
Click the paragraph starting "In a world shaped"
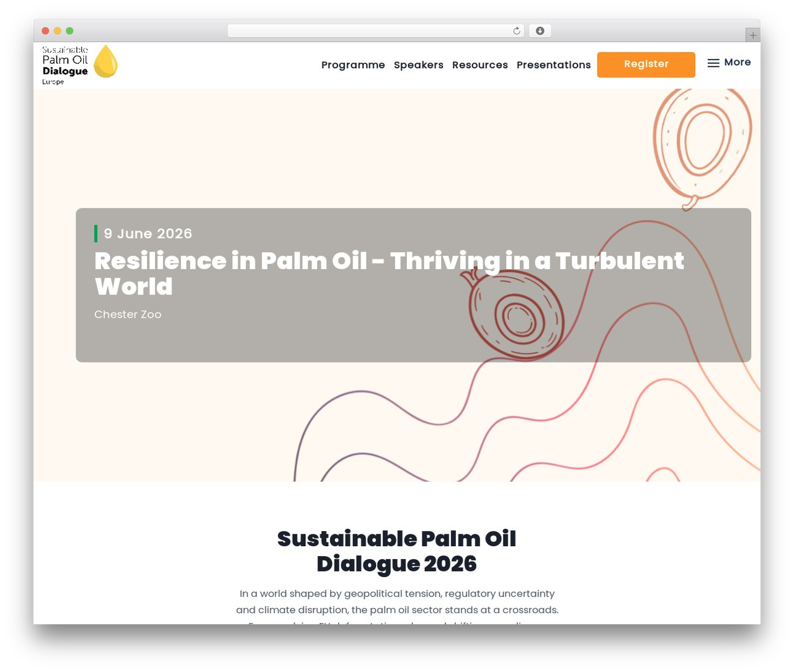point(397,605)
